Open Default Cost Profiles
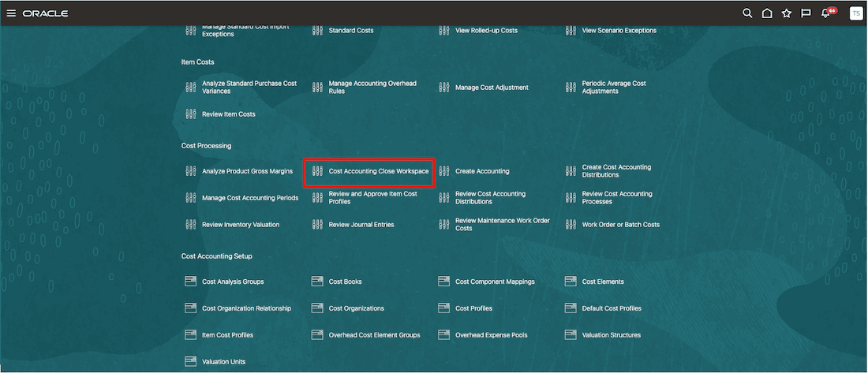868x373 pixels. coord(612,308)
